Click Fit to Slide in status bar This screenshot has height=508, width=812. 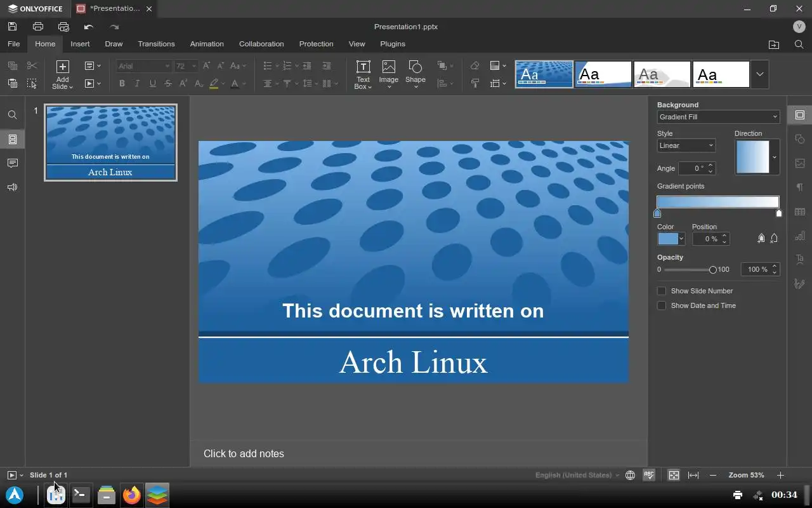coord(674,475)
